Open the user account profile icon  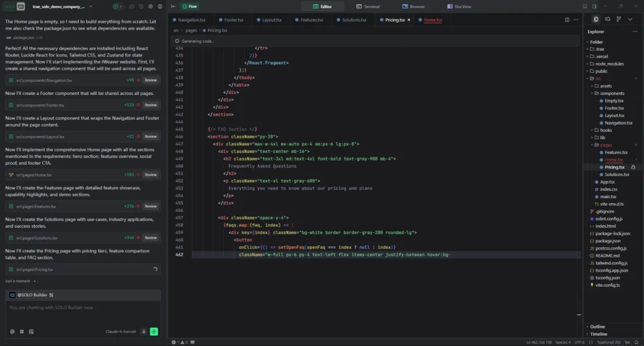pos(160,6)
